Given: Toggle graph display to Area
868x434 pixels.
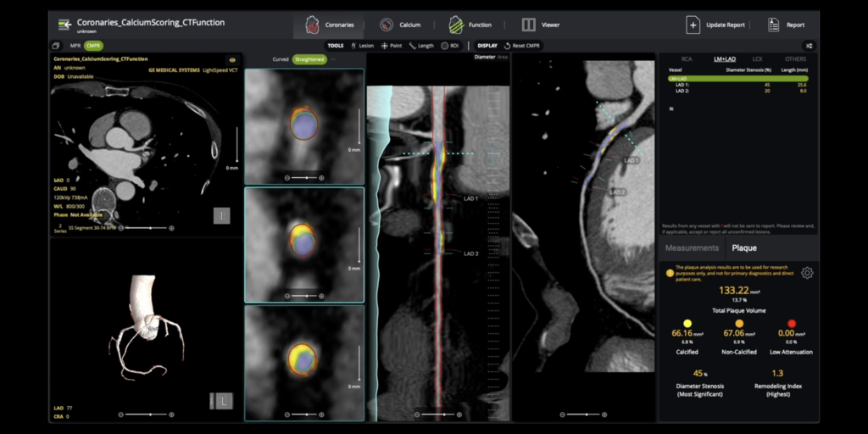Looking at the screenshot, I should 503,57.
